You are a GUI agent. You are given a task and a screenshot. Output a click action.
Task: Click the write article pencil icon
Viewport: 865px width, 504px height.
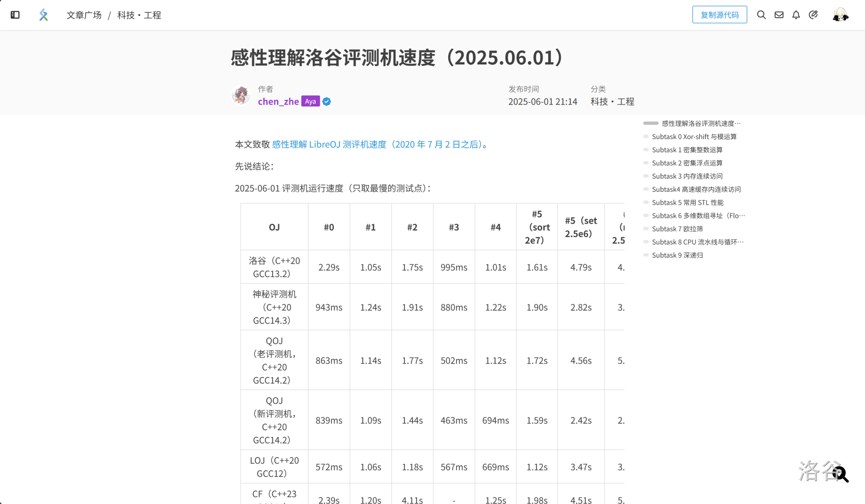click(x=813, y=15)
